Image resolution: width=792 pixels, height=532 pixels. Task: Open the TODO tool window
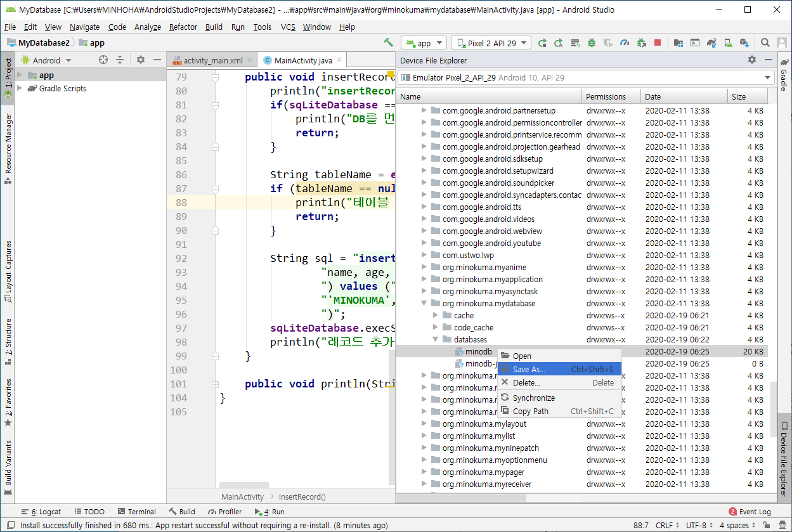[89, 511]
